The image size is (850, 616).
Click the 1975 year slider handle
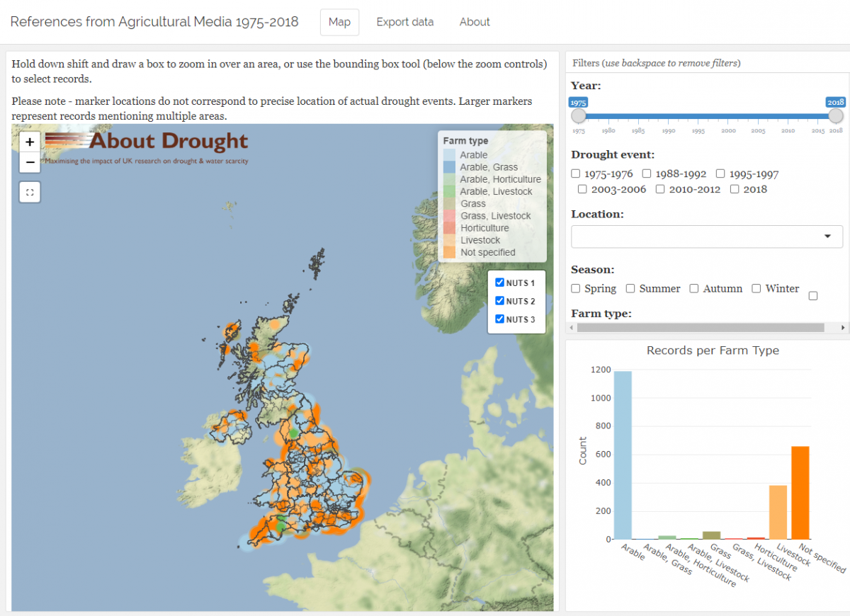click(x=579, y=115)
